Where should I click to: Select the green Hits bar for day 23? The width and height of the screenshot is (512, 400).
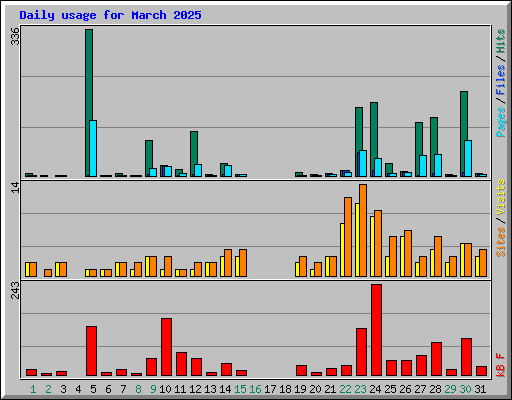[x=359, y=142]
